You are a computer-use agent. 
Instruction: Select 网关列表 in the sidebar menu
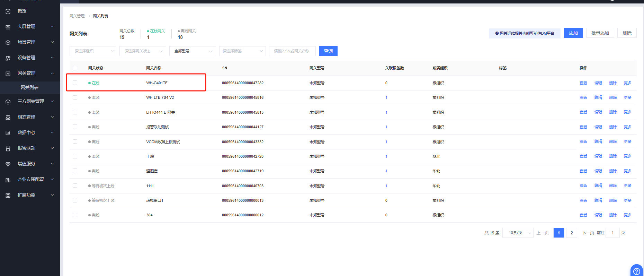coord(29,87)
